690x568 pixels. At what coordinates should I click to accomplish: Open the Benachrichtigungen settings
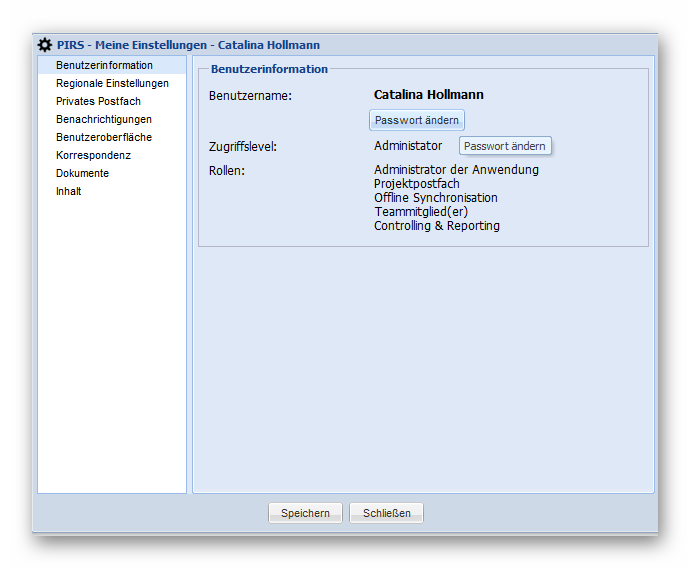pyautogui.click(x=104, y=119)
